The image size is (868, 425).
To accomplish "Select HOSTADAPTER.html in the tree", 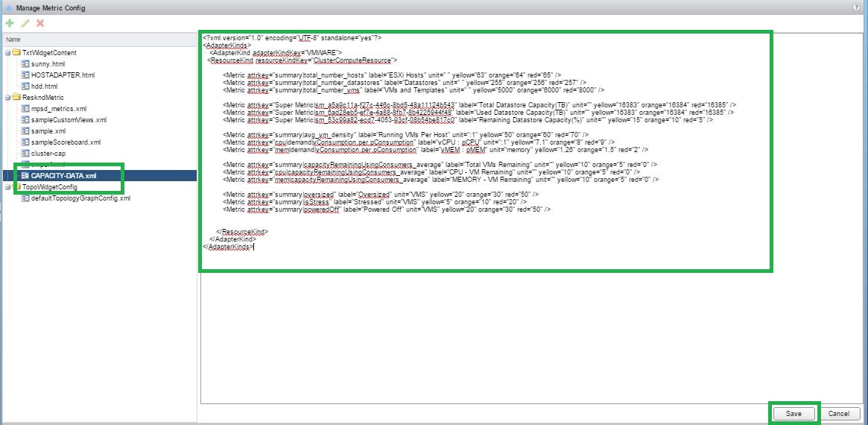I will click(x=63, y=75).
